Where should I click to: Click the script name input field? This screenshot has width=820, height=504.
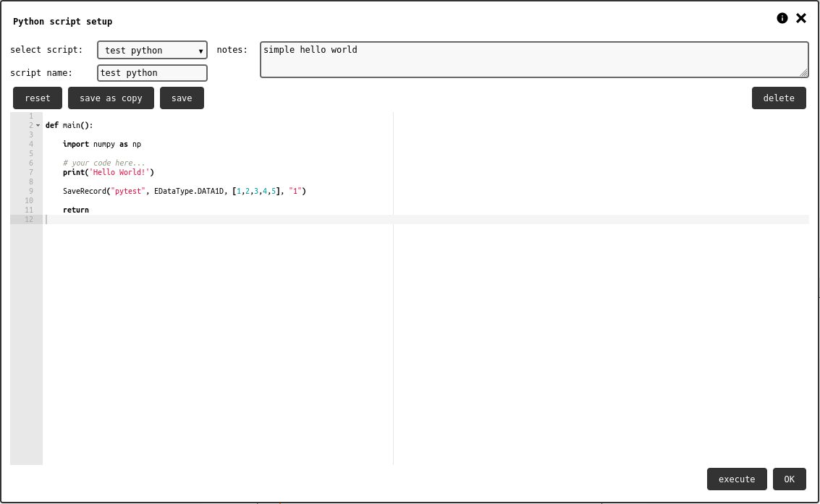pos(152,73)
